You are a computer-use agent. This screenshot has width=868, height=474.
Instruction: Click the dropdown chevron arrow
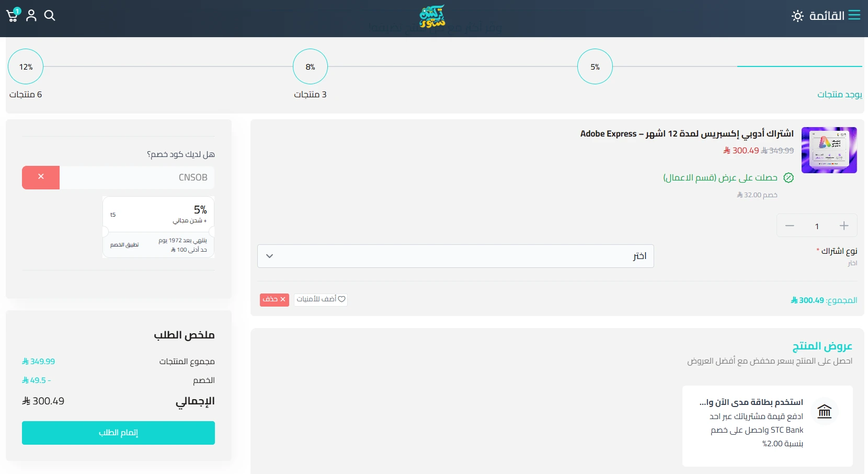coord(270,256)
